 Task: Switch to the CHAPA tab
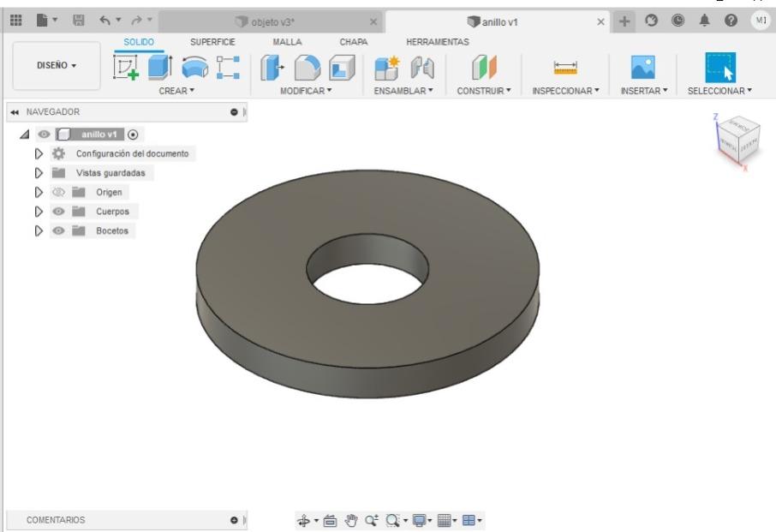(354, 42)
